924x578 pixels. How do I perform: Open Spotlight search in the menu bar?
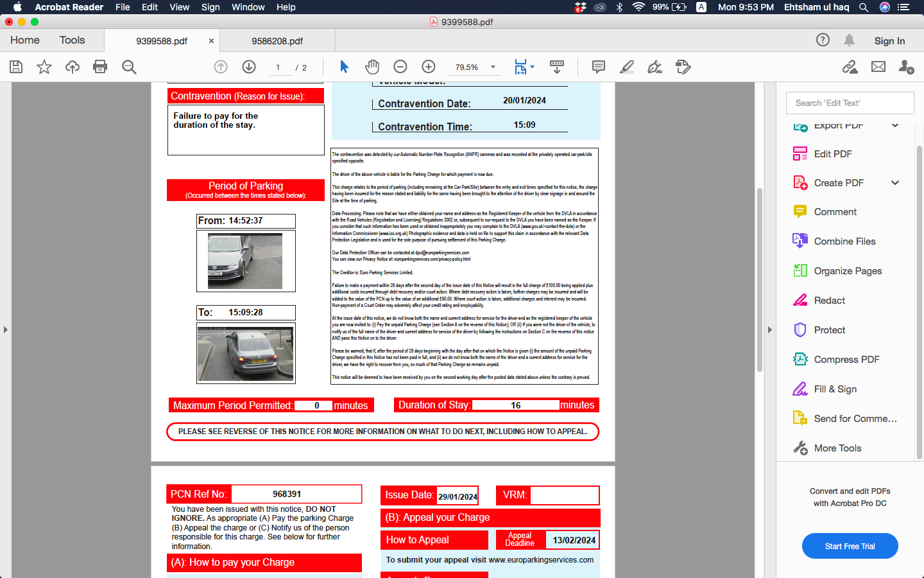(864, 7)
